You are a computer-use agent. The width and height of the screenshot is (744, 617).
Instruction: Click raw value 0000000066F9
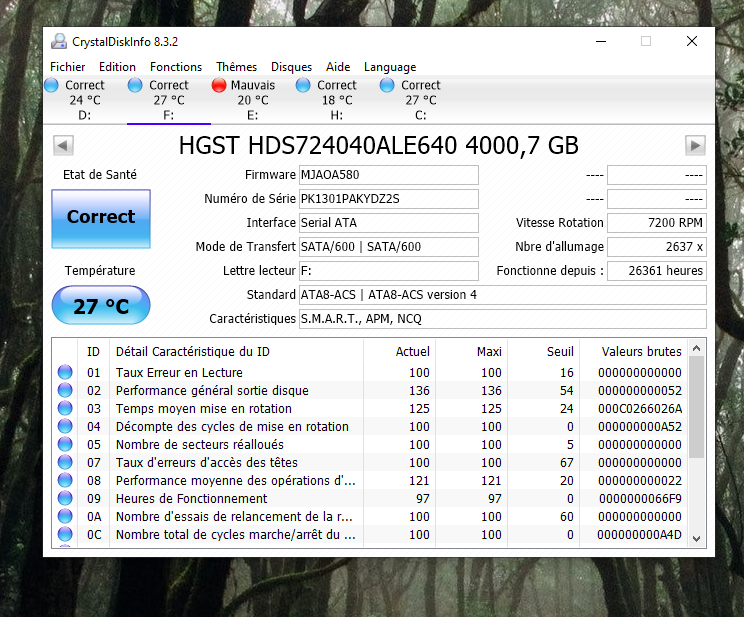640,499
